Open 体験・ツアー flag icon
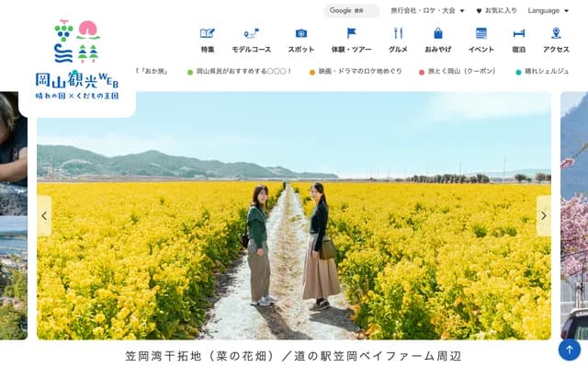The width and height of the screenshot is (588, 368). click(351, 34)
